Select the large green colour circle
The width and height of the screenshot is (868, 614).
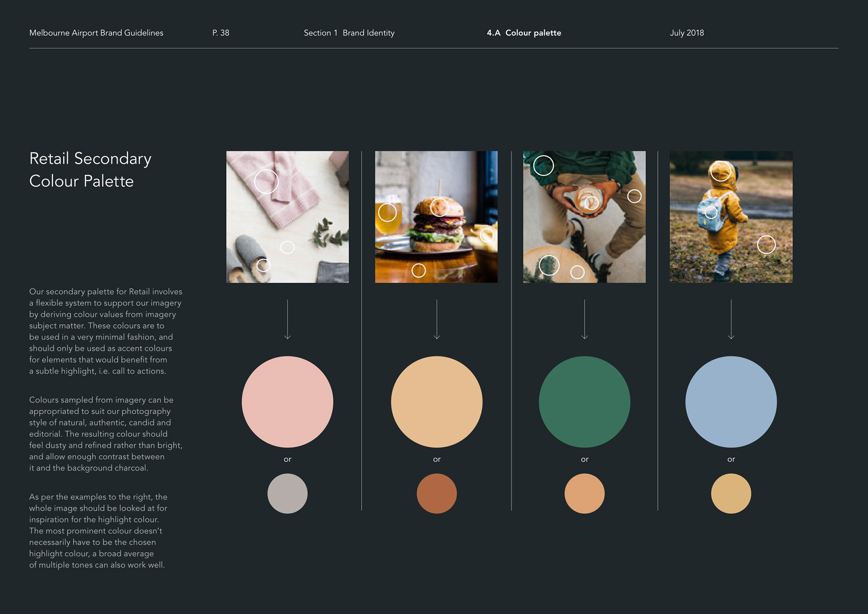coord(585,401)
